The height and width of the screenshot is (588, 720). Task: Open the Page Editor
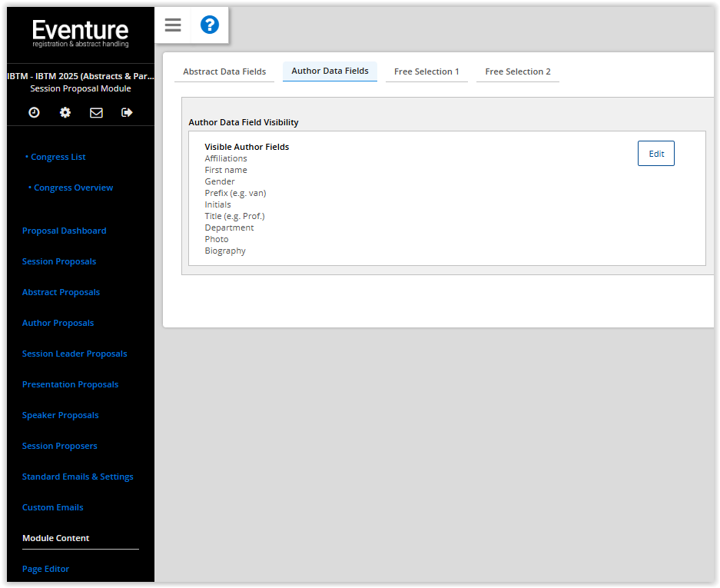pyautogui.click(x=45, y=569)
